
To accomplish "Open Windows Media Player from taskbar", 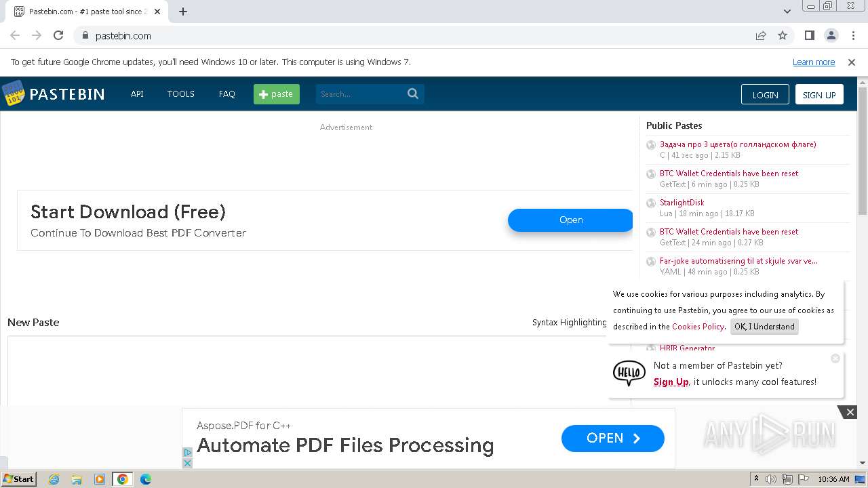I will pyautogui.click(x=100, y=479).
